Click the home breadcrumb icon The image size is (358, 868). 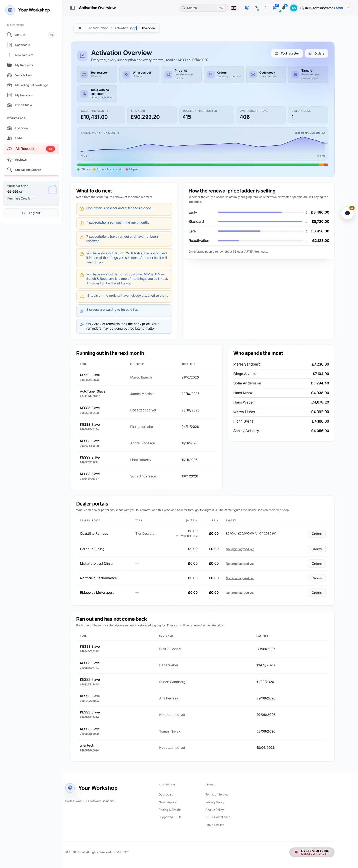click(80, 28)
